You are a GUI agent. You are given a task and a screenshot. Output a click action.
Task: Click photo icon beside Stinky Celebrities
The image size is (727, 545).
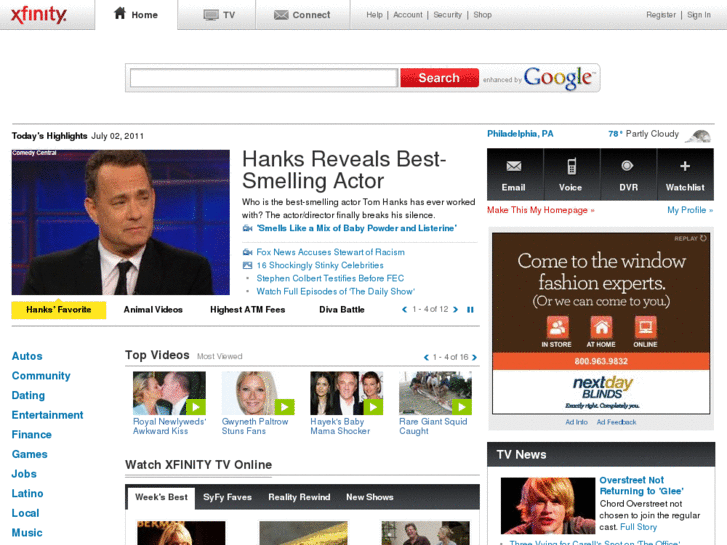pos(248,265)
